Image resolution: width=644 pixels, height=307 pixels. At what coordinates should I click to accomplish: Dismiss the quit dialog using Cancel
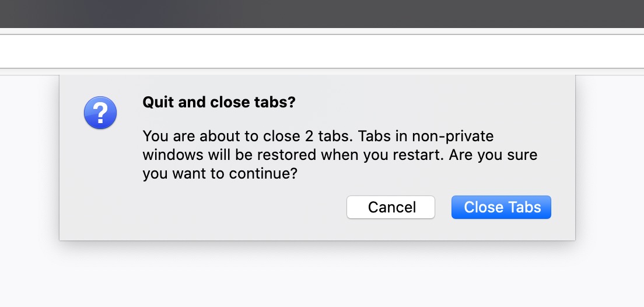pyautogui.click(x=391, y=207)
